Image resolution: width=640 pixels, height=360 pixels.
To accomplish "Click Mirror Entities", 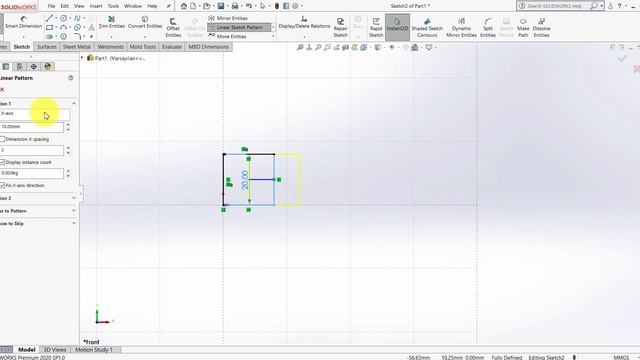I will coord(228,18).
